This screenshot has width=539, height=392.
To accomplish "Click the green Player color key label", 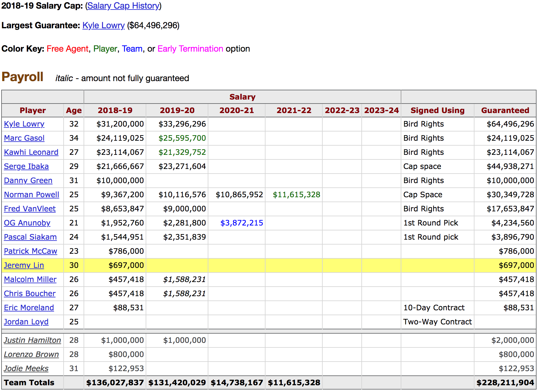I will point(105,49).
